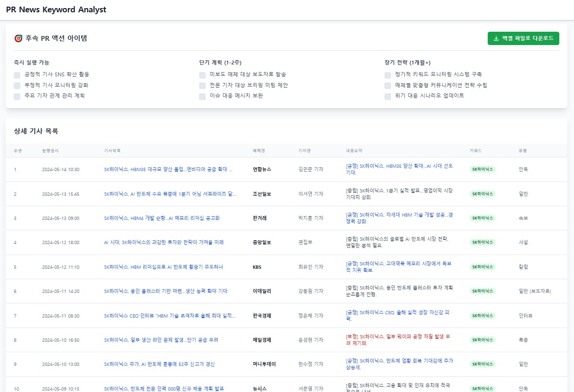Click the negative summary about 웨이퍼 공정 차질
Viewport: 574px width, 392px height.
point(398,339)
